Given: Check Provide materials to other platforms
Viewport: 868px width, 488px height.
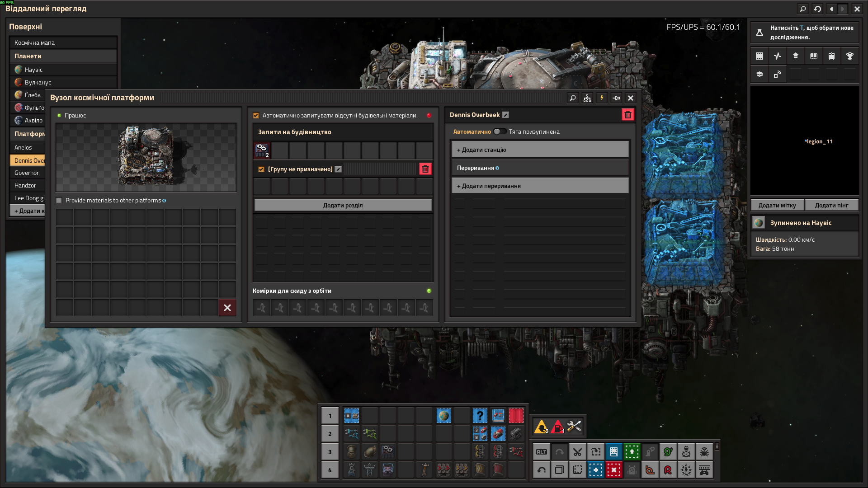Looking at the screenshot, I should click(x=59, y=201).
